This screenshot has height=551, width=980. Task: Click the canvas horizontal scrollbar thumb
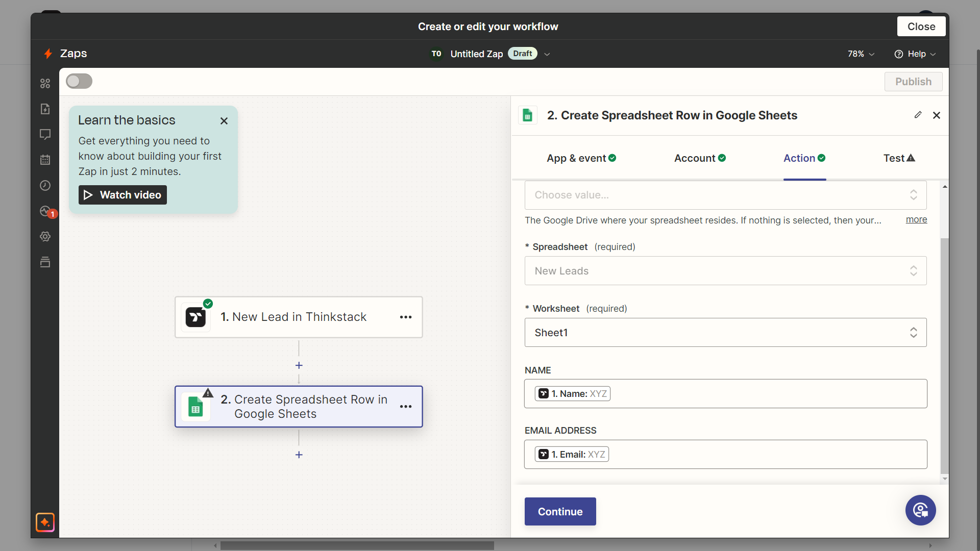tap(357, 545)
